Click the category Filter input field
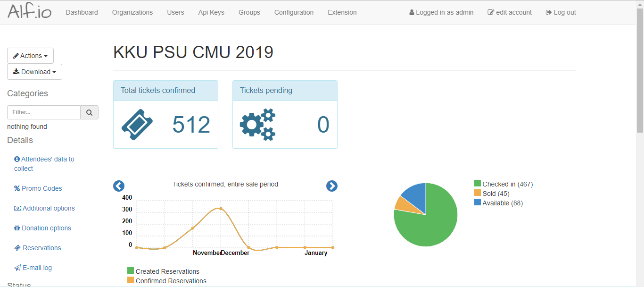This screenshot has height=287, width=644. coord(44,112)
